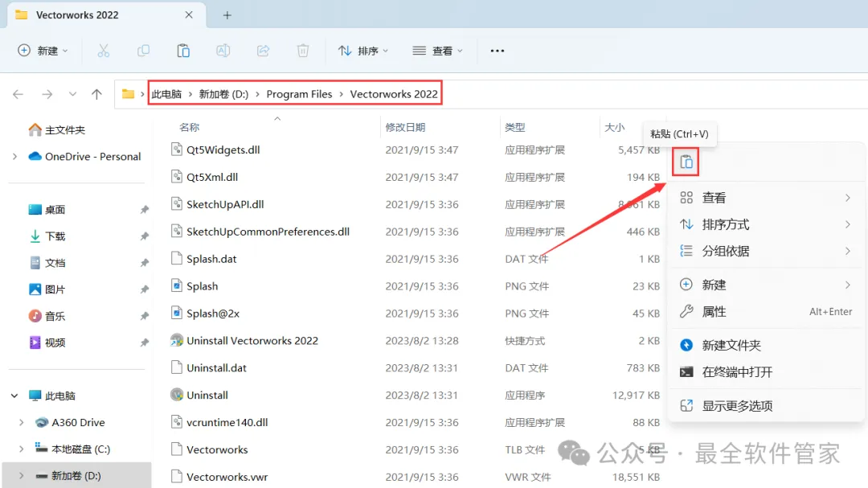This screenshot has height=488, width=868.
Task: Open the 新建 toolbar dropdown
Action: tap(43, 51)
